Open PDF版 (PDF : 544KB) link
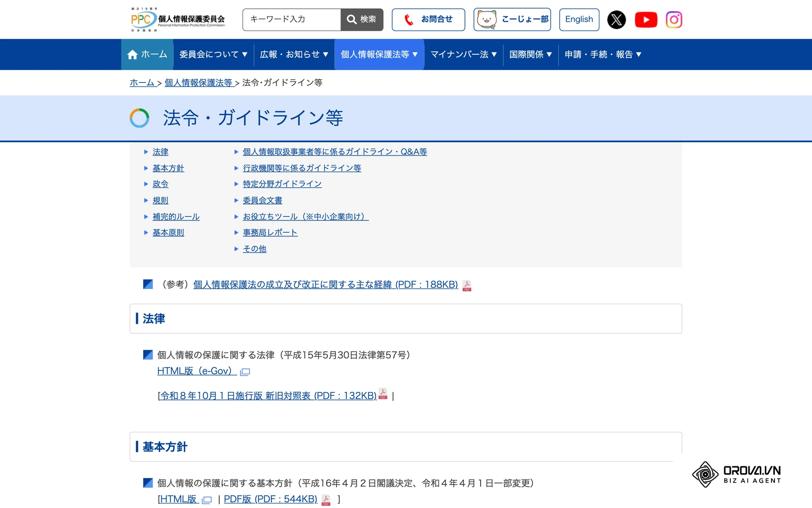Viewport: 812px width, 508px height. click(270, 499)
